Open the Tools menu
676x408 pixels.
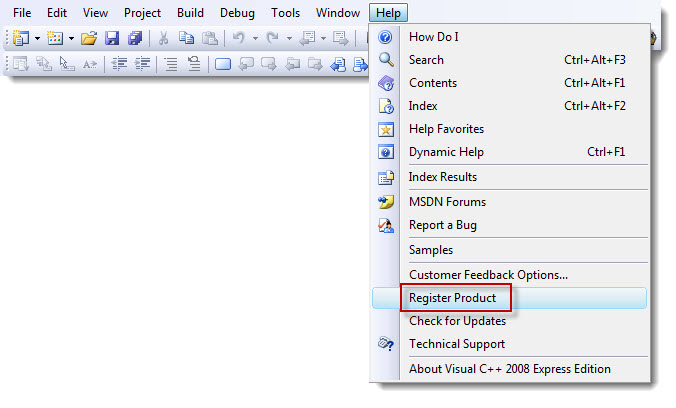285,13
